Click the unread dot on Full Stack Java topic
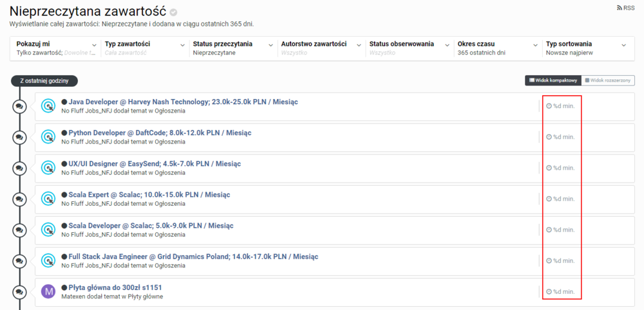This screenshot has height=310, width=644. [x=64, y=257]
